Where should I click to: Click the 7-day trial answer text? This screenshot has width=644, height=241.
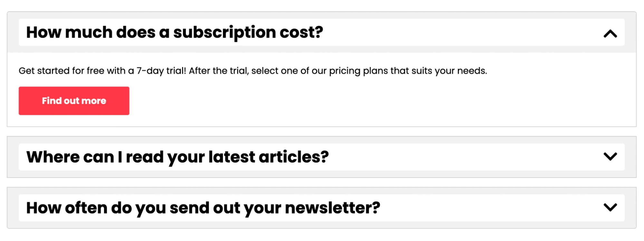(x=253, y=71)
